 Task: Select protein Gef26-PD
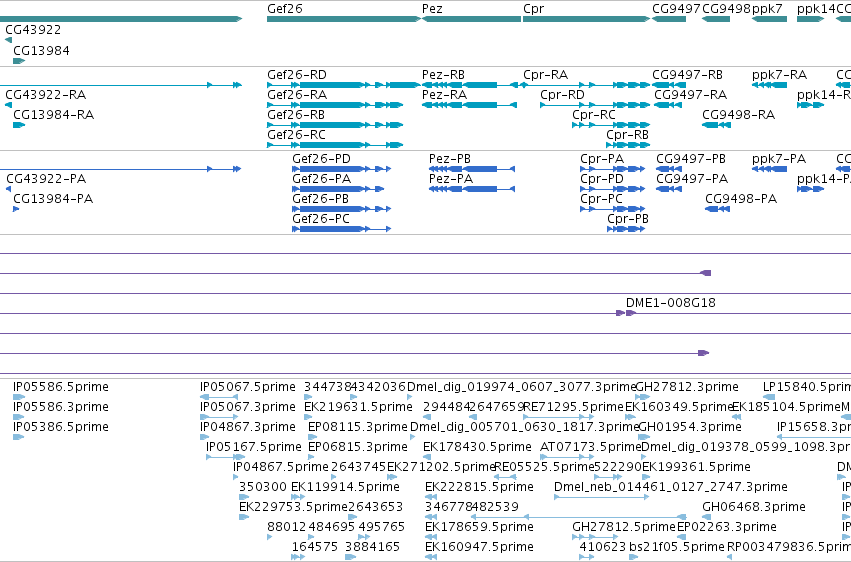point(321,159)
